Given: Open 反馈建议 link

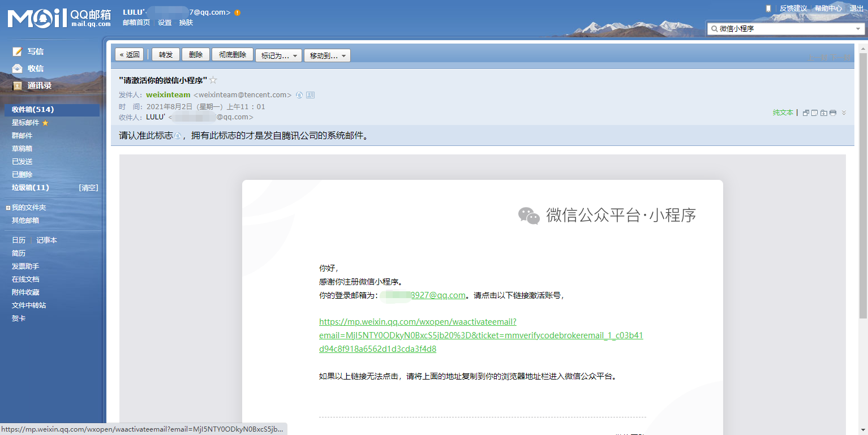Looking at the screenshot, I should coord(793,8).
